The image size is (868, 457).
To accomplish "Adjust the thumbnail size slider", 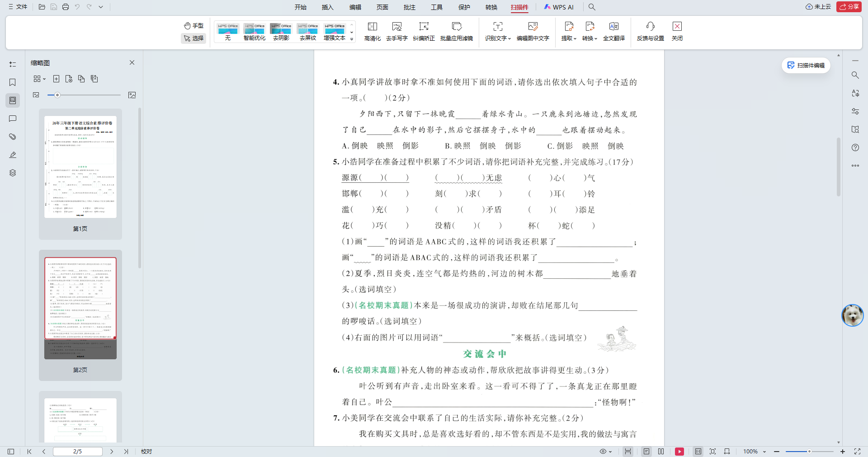I will point(57,95).
